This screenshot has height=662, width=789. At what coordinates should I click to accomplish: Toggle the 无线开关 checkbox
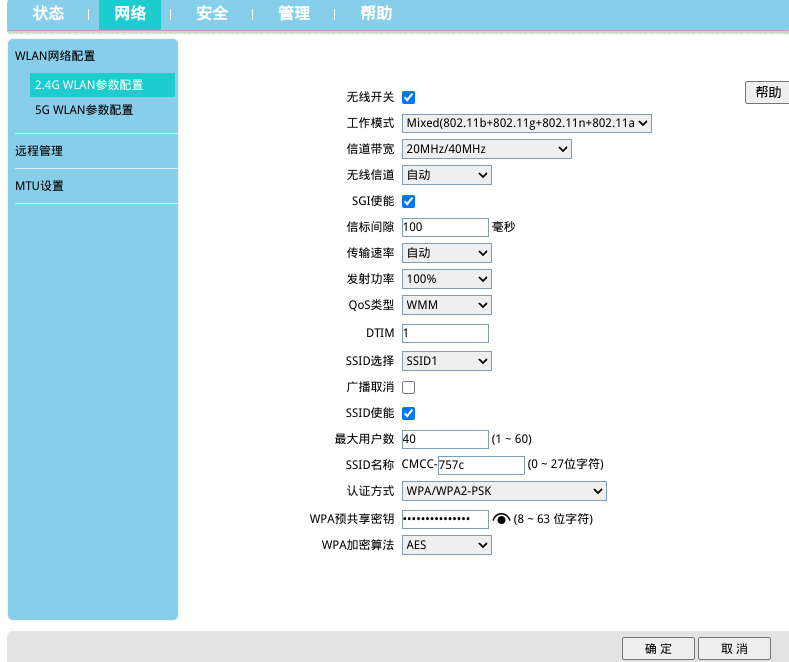pos(408,97)
